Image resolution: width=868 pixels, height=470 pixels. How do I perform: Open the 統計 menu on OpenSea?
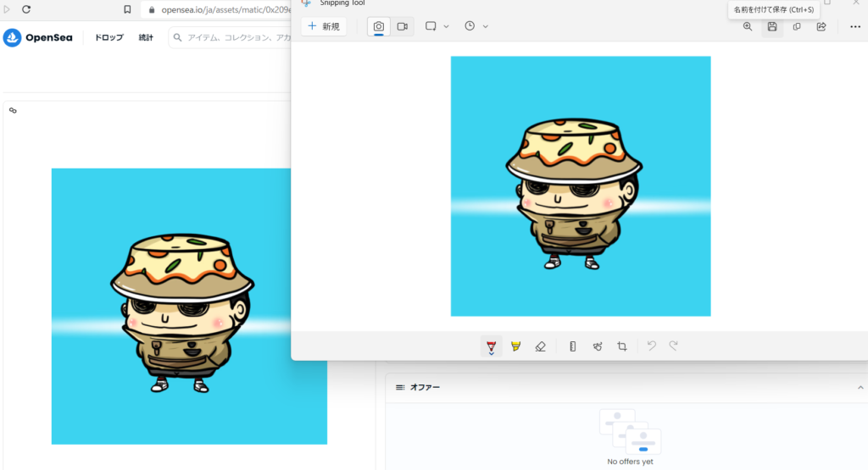(146, 37)
